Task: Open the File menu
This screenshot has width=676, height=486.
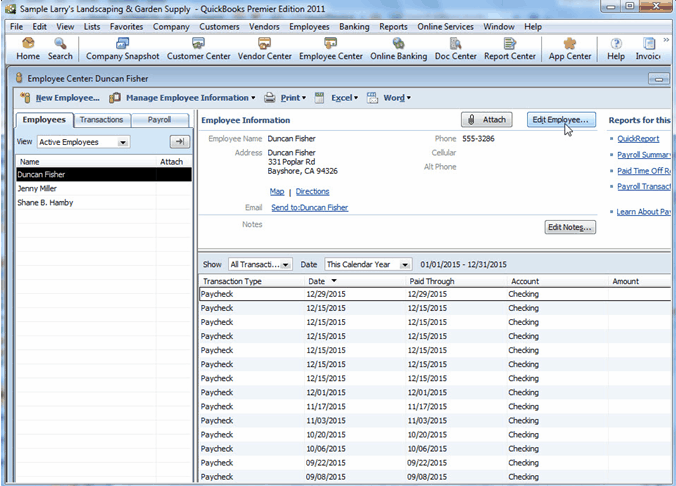Action: click(16, 27)
